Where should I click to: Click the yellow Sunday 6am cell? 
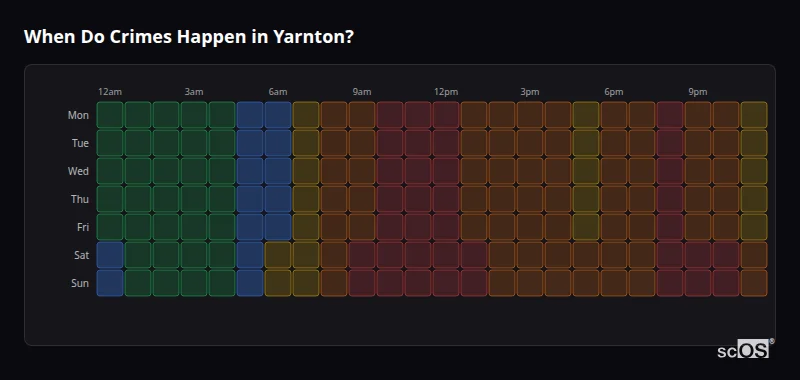pyautogui.click(x=278, y=283)
